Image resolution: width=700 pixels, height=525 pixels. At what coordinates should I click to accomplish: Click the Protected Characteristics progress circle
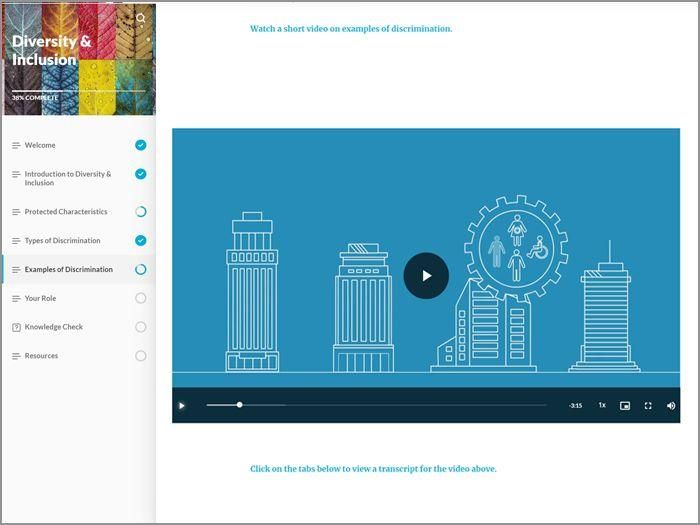[x=141, y=212]
